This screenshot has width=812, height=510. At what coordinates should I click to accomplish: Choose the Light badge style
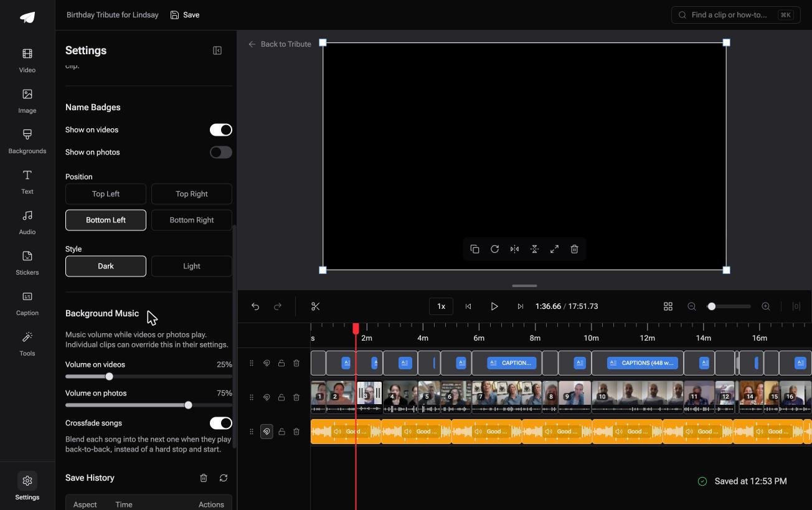(x=192, y=266)
